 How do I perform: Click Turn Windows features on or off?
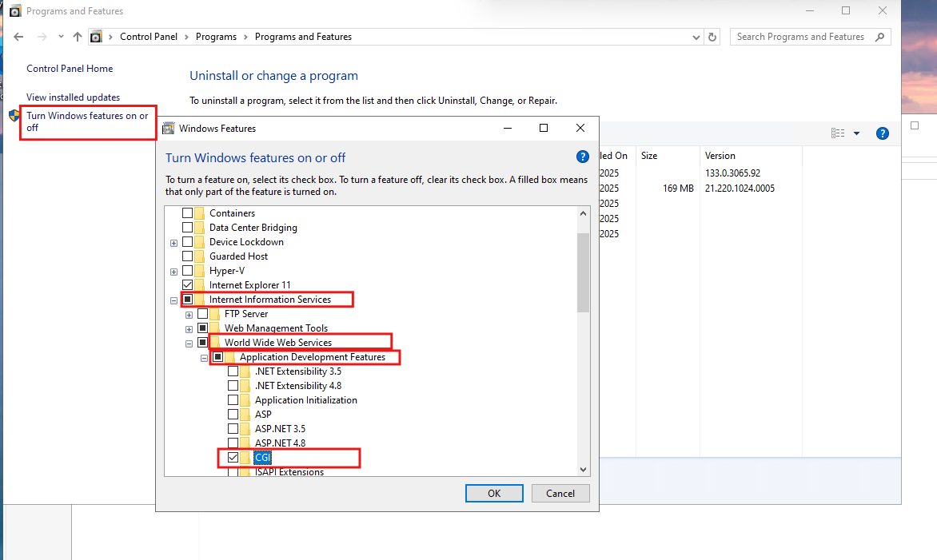[x=87, y=121]
